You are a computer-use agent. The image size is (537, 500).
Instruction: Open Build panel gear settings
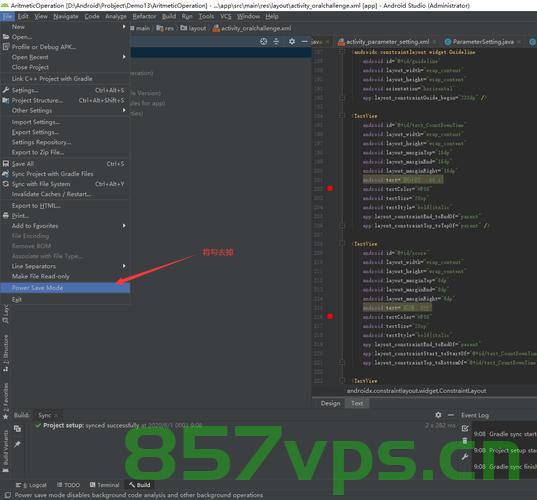pyautogui.click(x=438, y=415)
